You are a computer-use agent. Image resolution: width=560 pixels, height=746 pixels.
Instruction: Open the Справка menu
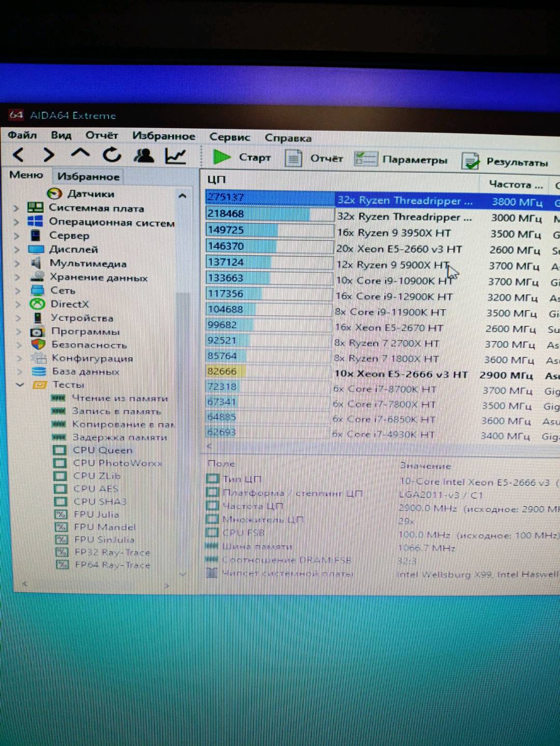point(288,138)
